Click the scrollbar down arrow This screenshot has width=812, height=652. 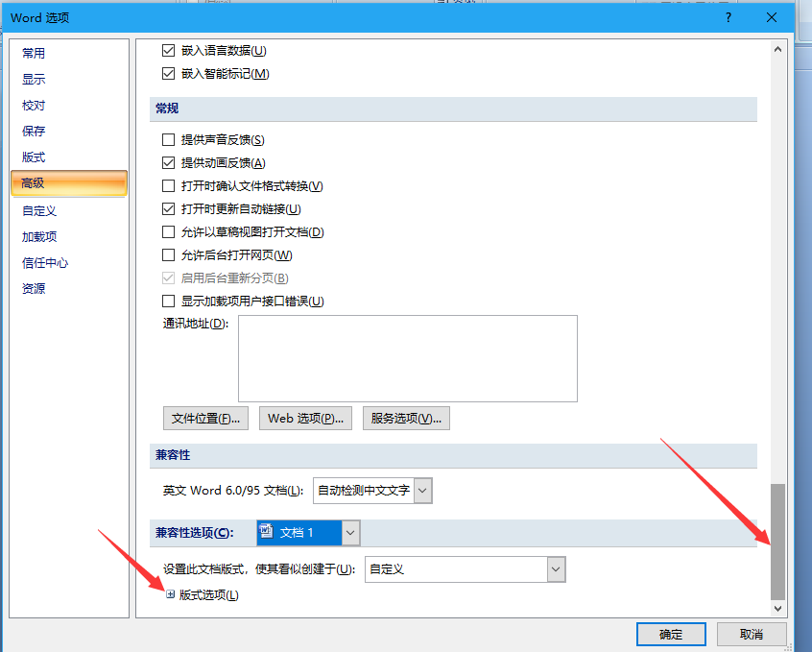(x=777, y=608)
